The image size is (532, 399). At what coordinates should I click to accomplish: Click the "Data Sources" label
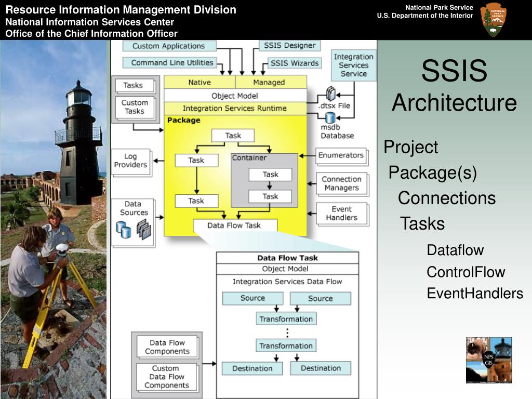tap(134, 208)
